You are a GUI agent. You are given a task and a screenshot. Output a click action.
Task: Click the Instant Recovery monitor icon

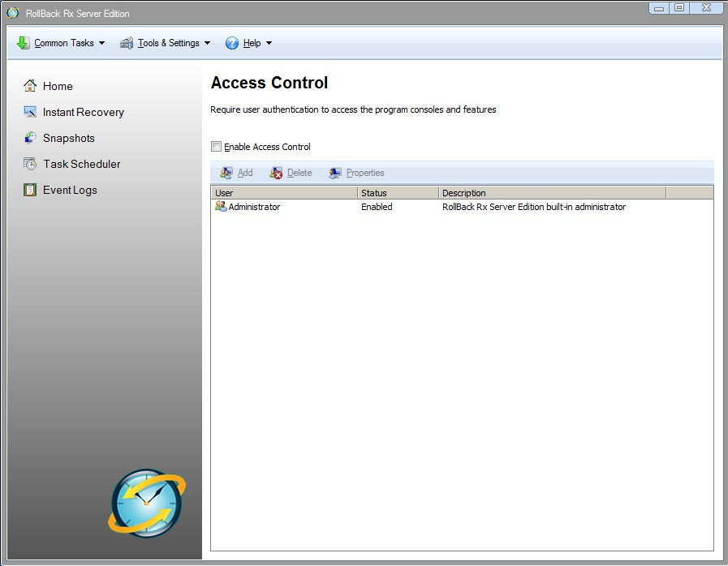[x=30, y=112]
